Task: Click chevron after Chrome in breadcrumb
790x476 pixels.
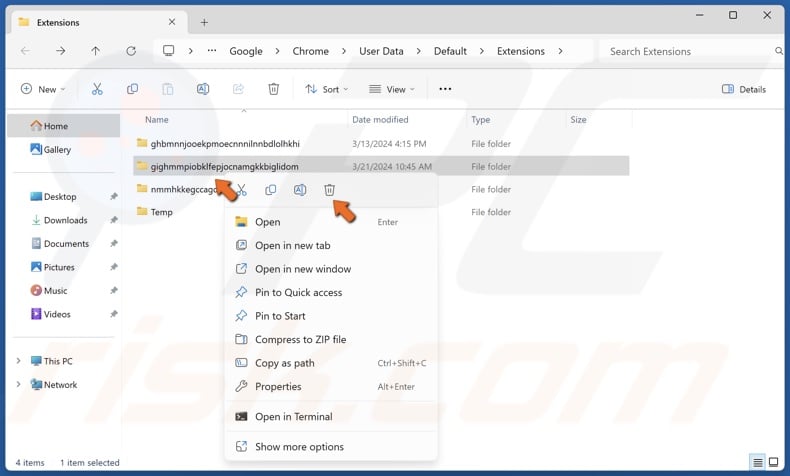Action: [x=344, y=51]
